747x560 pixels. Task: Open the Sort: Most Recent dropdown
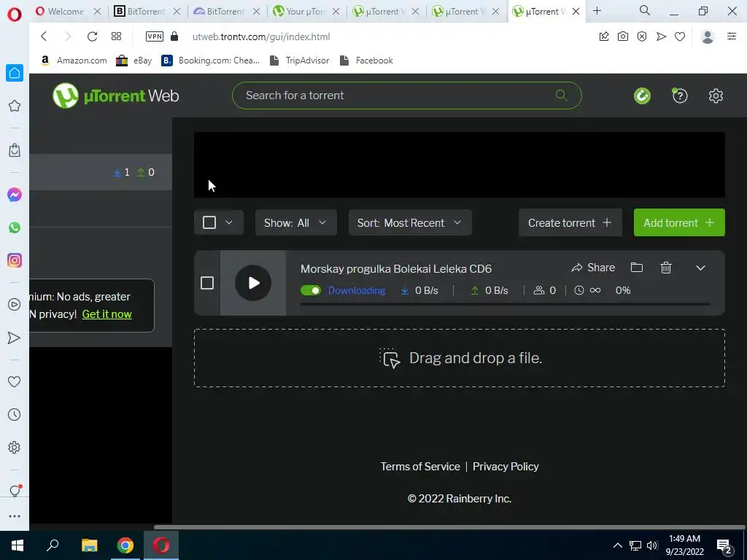(410, 222)
